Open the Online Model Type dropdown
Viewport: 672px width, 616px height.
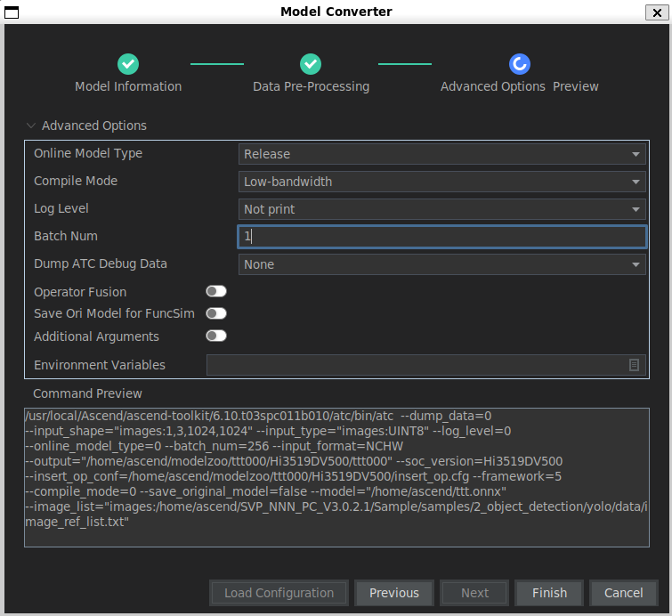click(x=441, y=154)
